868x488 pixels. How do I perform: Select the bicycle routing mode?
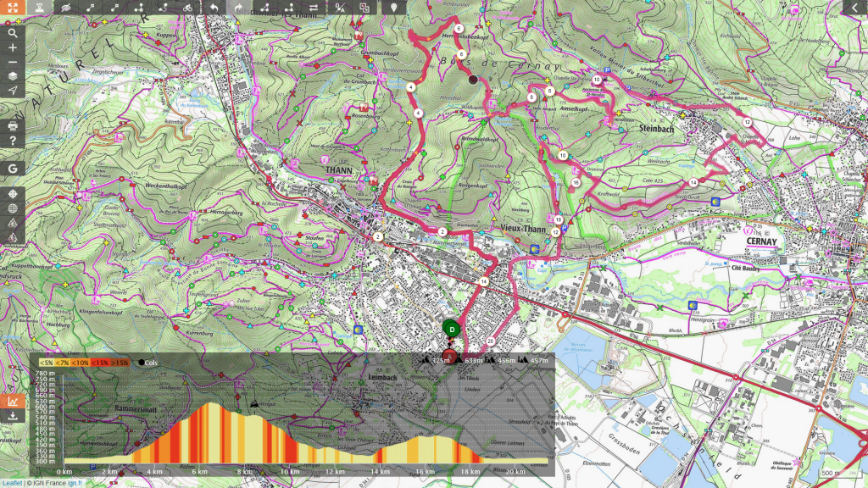tap(187, 8)
